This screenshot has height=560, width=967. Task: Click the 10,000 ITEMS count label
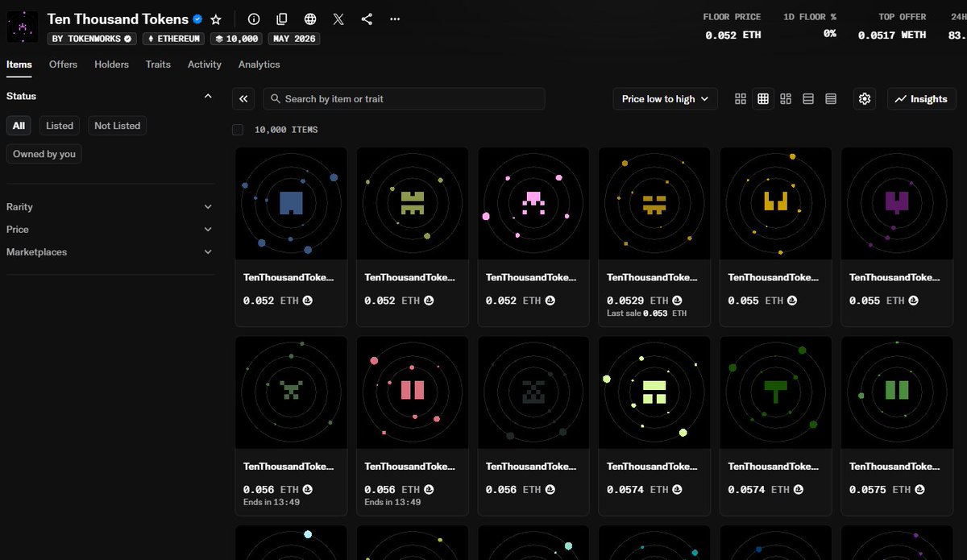286,130
